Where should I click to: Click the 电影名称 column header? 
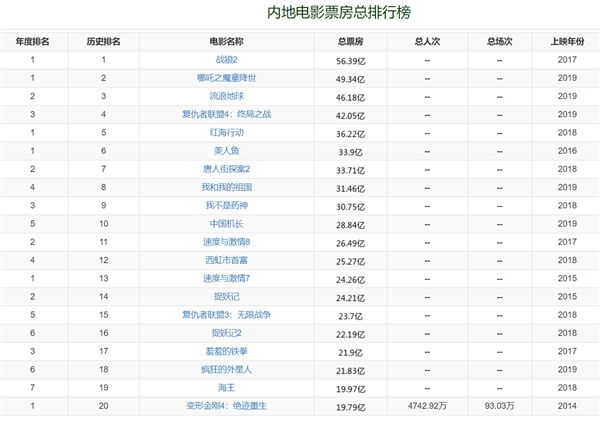[x=227, y=42]
